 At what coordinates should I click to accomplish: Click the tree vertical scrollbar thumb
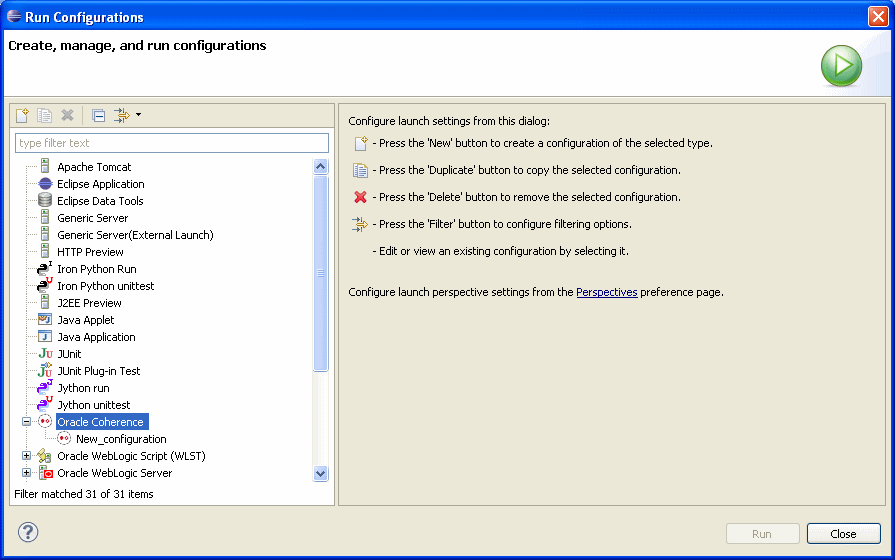(x=321, y=273)
